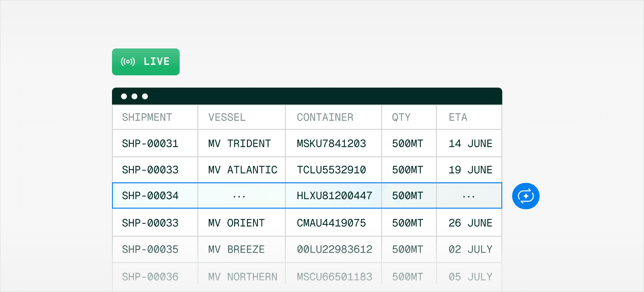
Task: Click the 500MT cell in SHP-00034 row
Action: point(409,196)
